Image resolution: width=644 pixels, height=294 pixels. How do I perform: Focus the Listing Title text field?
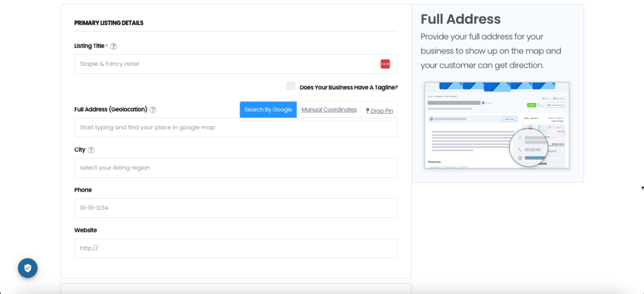point(226,64)
